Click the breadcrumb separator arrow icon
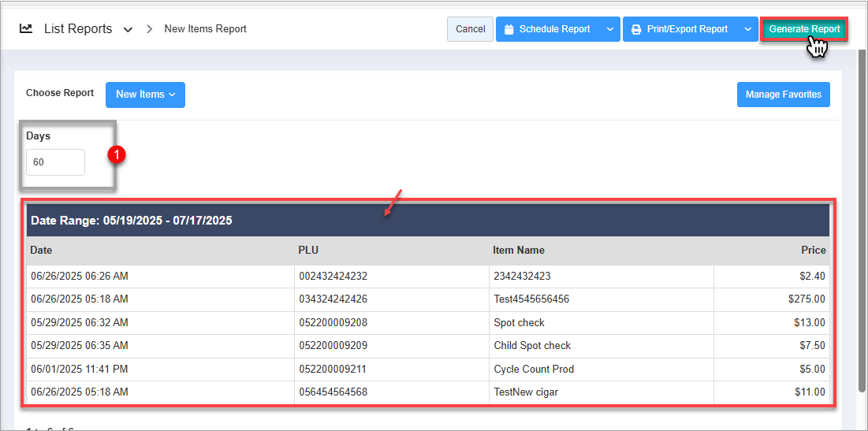 [x=149, y=29]
